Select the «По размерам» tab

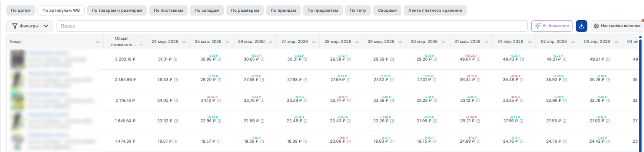[245, 10]
